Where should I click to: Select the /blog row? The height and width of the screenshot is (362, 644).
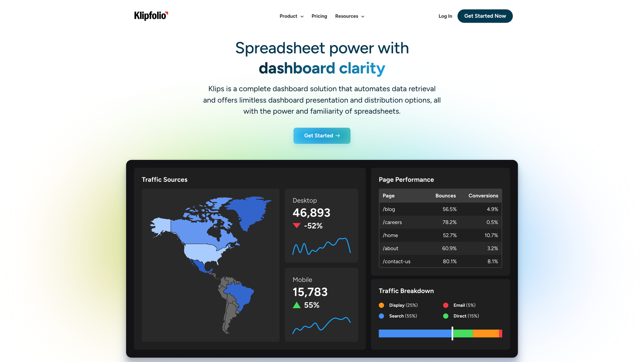coord(440,209)
